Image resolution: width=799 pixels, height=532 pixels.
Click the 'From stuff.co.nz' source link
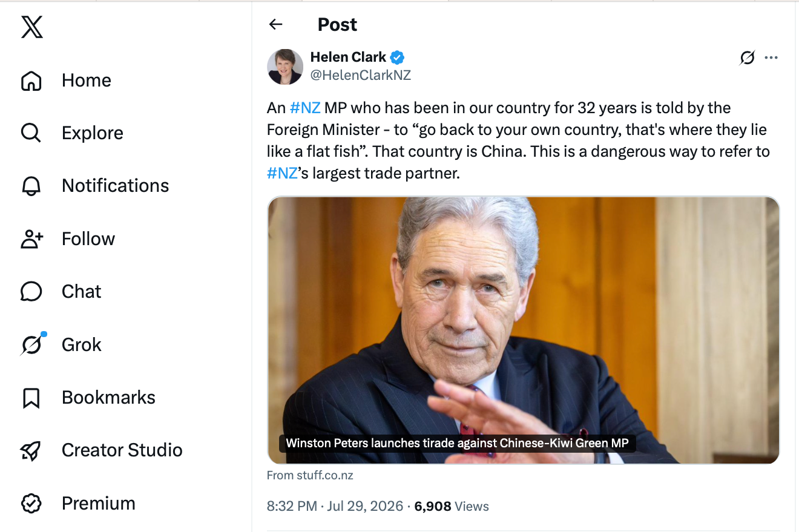point(310,476)
